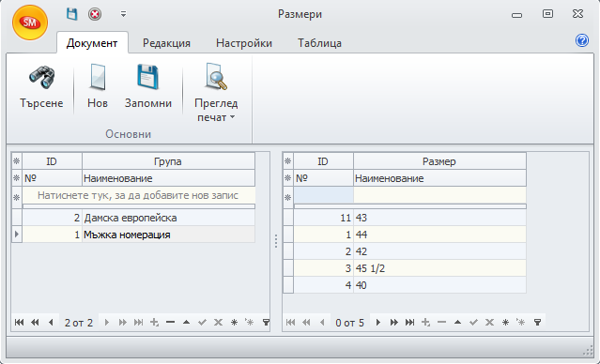Switch to the Документ tab
600x364 pixels.
tap(92, 43)
